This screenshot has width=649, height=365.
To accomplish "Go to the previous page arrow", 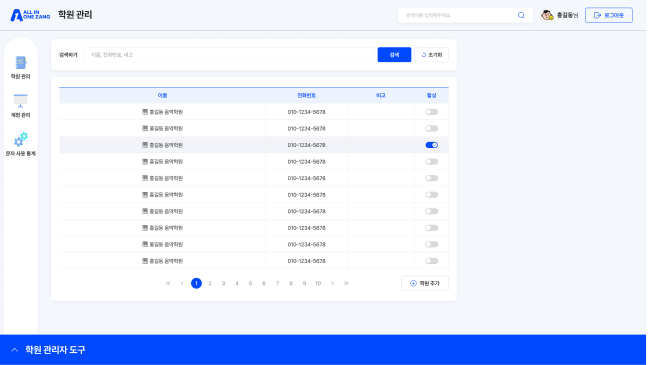I will [182, 283].
